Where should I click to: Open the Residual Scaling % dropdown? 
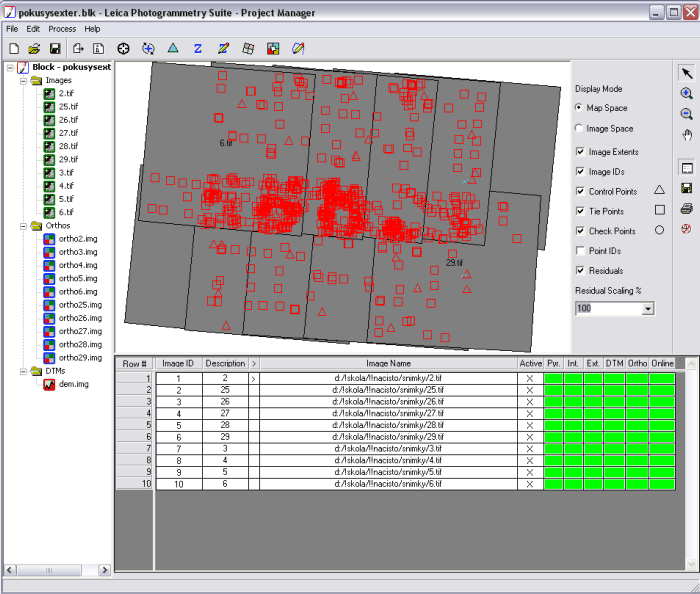pyautogui.click(x=648, y=308)
